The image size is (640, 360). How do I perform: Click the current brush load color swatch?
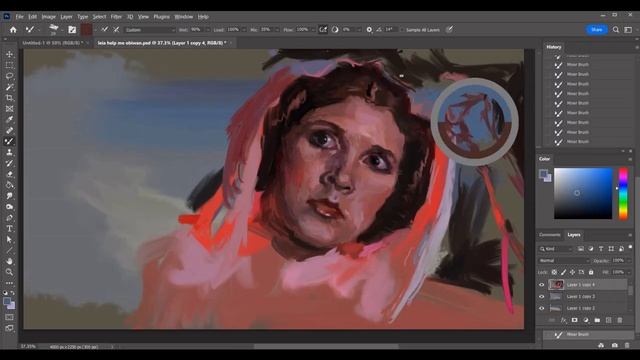(x=86, y=30)
